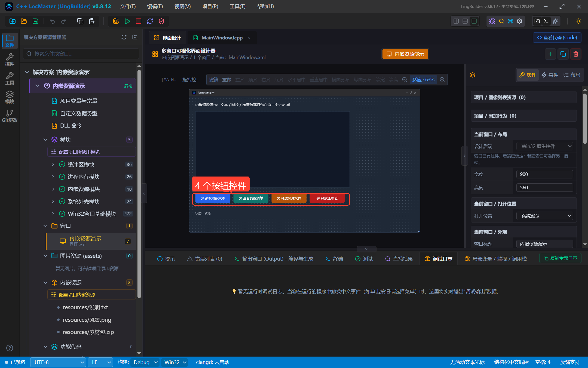Open the 工具(T) menu
The height and width of the screenshot is (368, 588).
click(x=237, y=6)
